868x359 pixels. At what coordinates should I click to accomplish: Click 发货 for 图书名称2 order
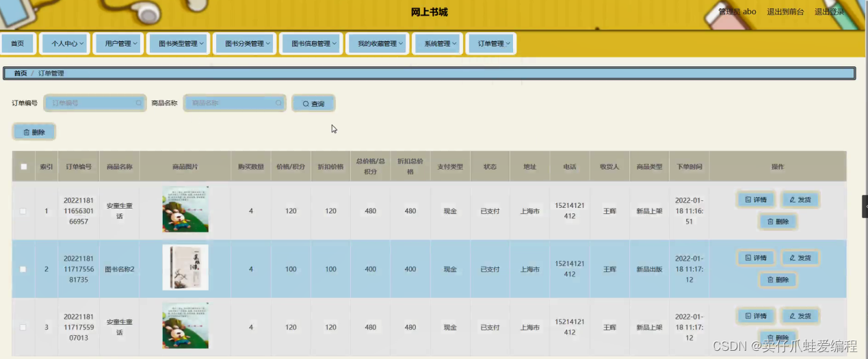[800, 258]
